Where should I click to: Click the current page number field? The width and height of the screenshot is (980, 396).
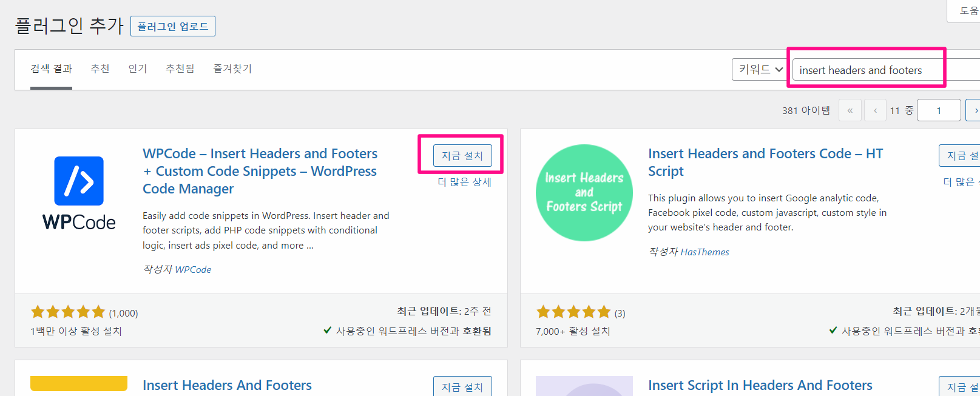[939, 110]
